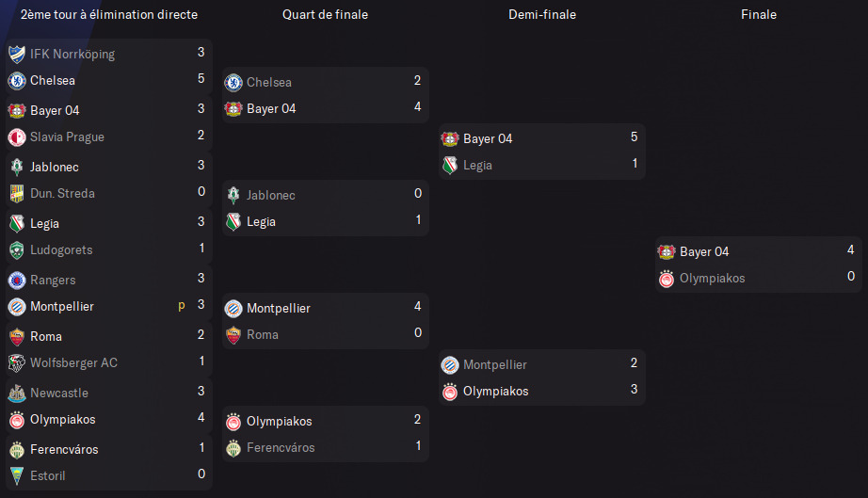Click the Wolfsberger AC crest
868x498 pixels.
click(17, 363)
